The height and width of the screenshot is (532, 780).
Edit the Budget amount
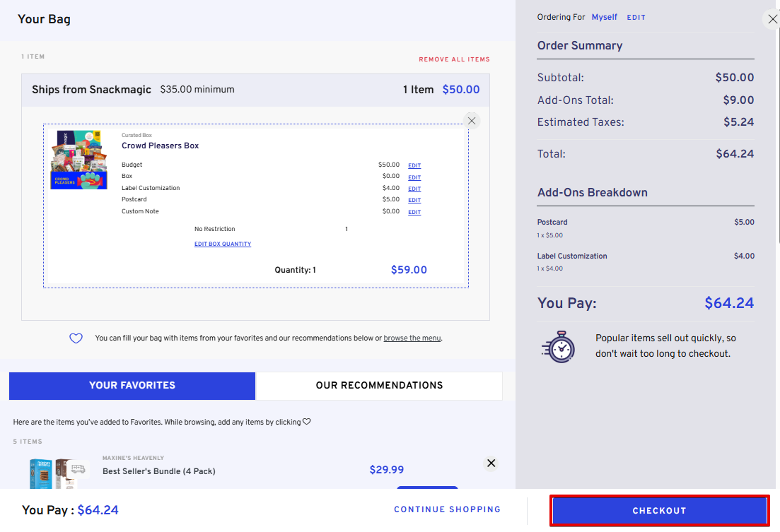click(414, 166)
